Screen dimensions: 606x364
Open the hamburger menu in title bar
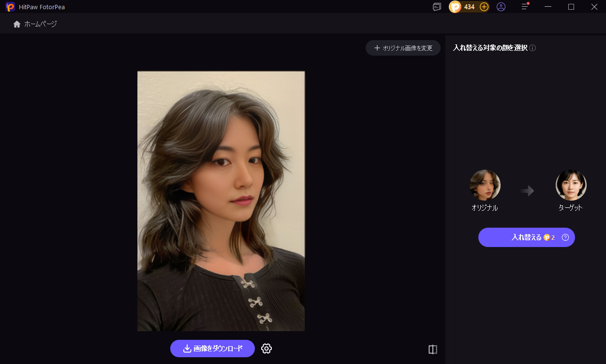(525, 7)
